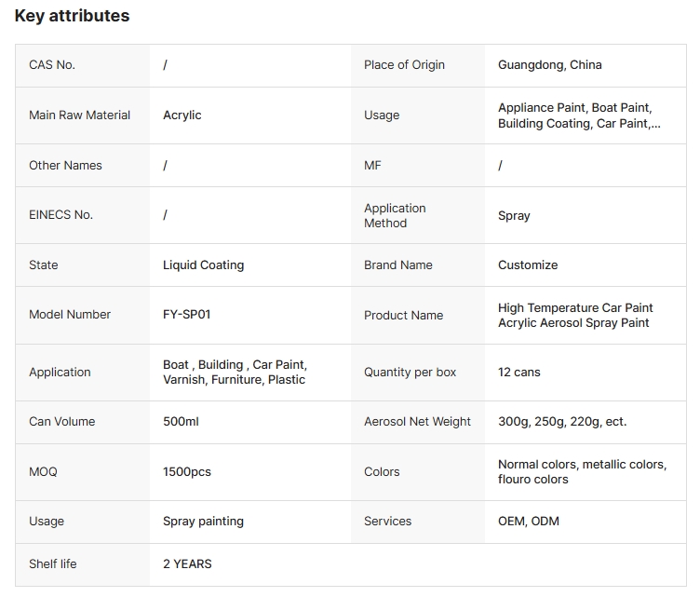
Task: Select the 12 cans quantity value
Action: click(x=518, y=373)
